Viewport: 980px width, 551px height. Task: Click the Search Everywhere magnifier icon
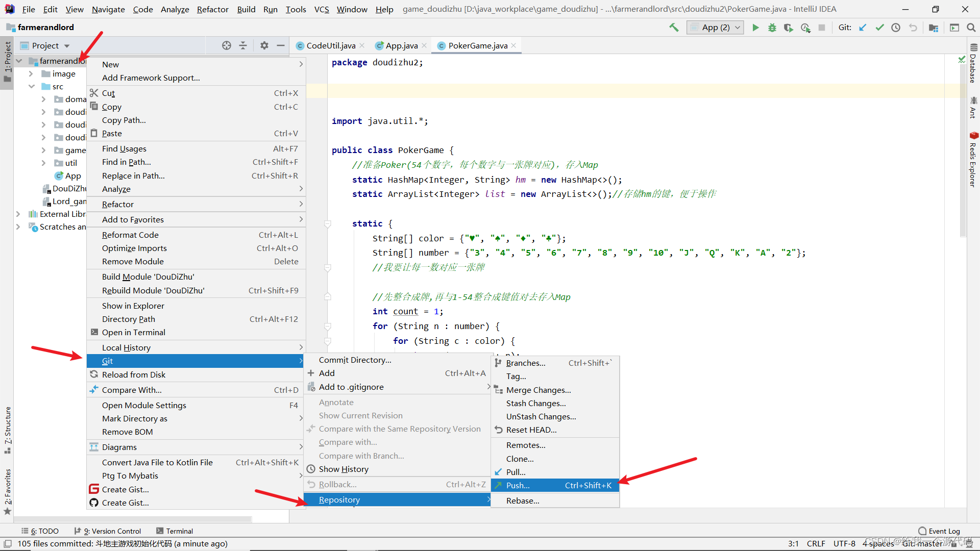[x=971, y=28]
